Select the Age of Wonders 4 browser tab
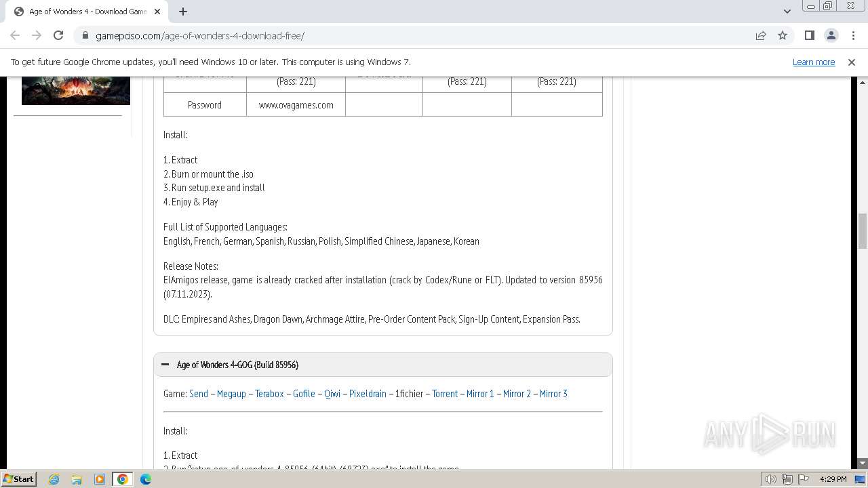 pyautogui.click(x=87, y=12)
